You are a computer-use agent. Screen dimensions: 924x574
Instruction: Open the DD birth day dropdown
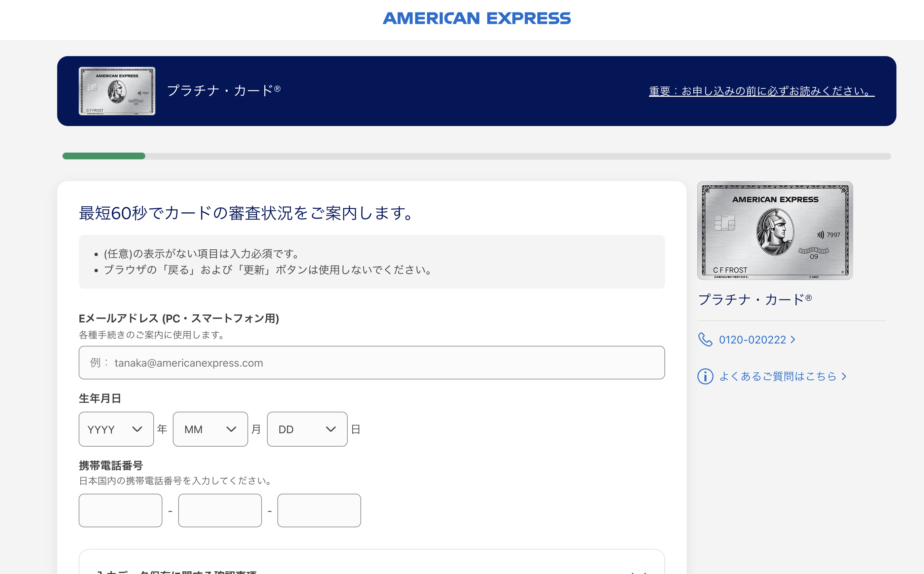(x=307, y=429)
